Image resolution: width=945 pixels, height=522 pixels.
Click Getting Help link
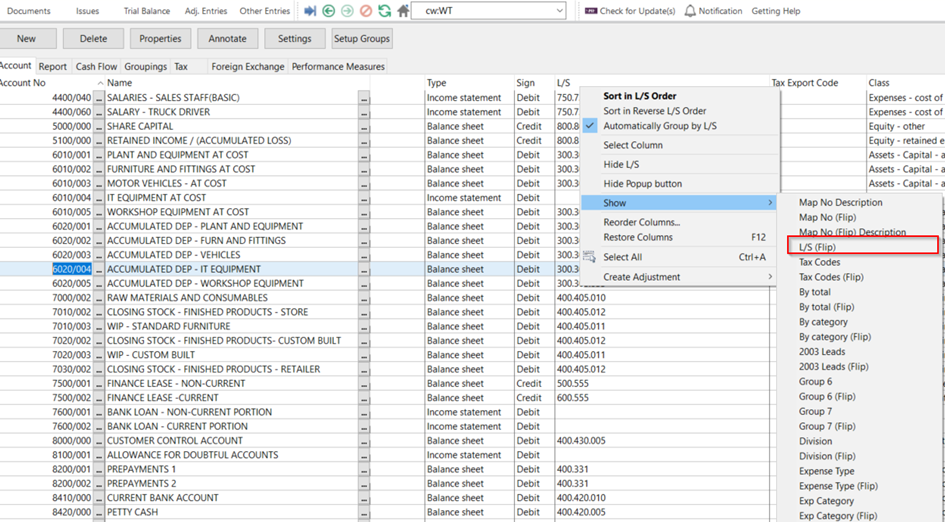tap(776, 11)
